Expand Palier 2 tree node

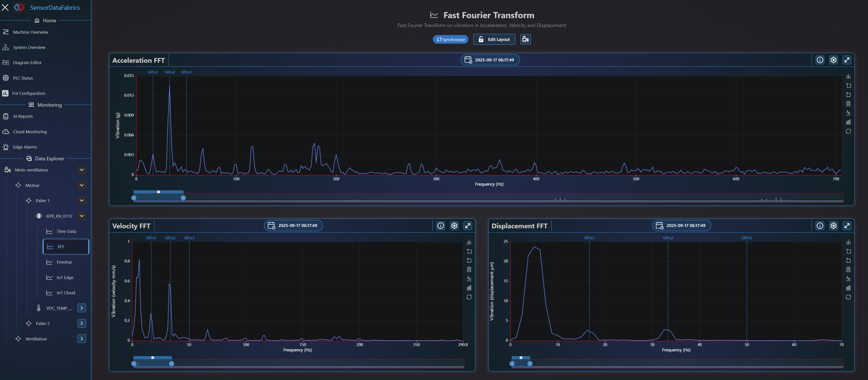point(81,323)
